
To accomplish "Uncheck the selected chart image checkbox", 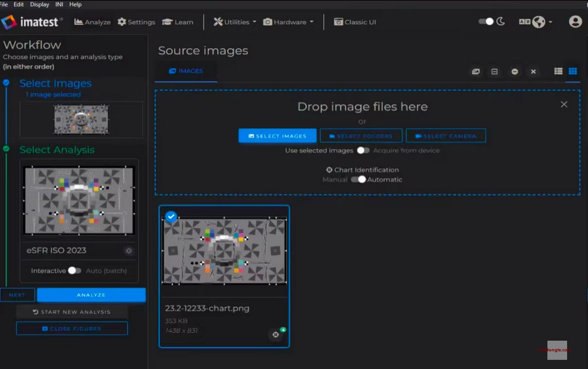I will coord(171,217).
